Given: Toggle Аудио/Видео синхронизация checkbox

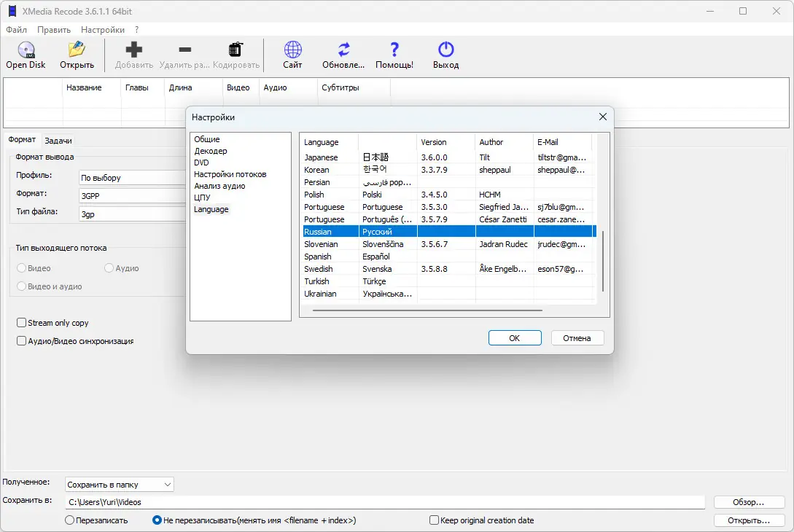Looking at the screenshot, I should (21, 341).
